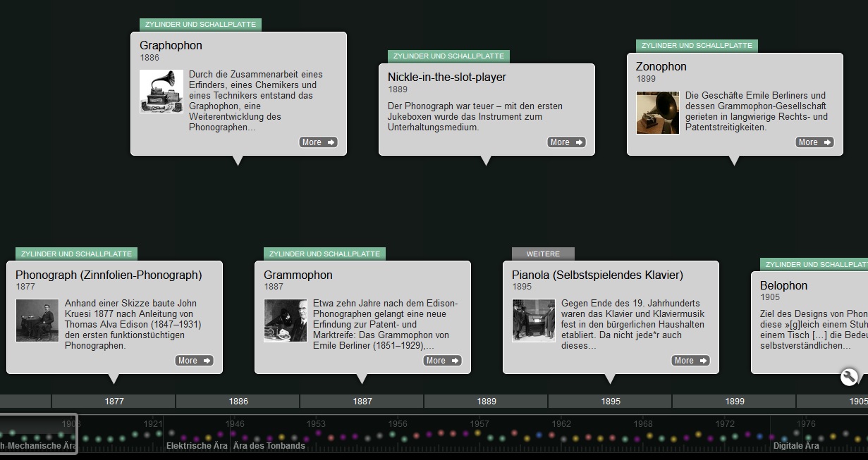Select the 1889 timeline column header
Screen dimensions: 868x460
coord(487,402)
